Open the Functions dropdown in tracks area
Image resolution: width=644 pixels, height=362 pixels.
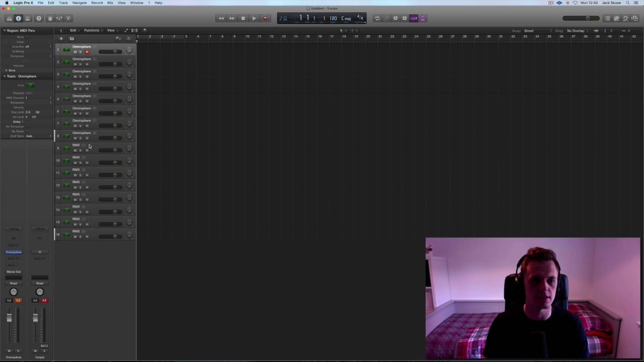pos(93,31)
